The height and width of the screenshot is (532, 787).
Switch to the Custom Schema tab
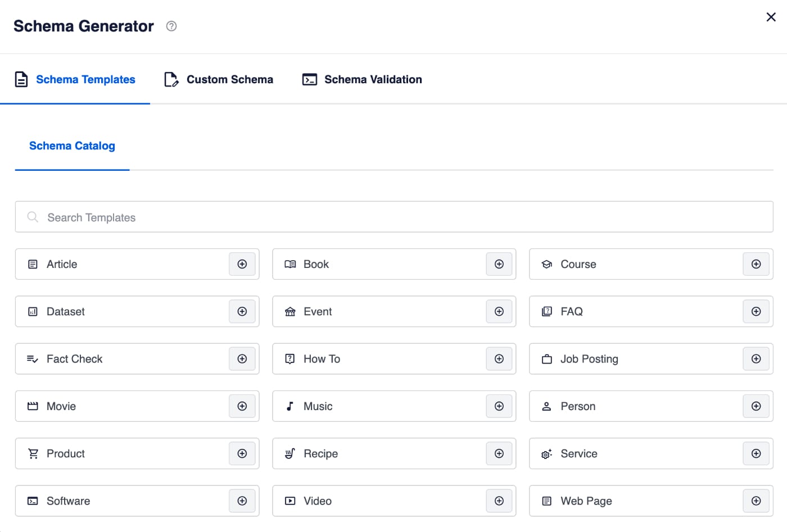click(x=219, y=80)
